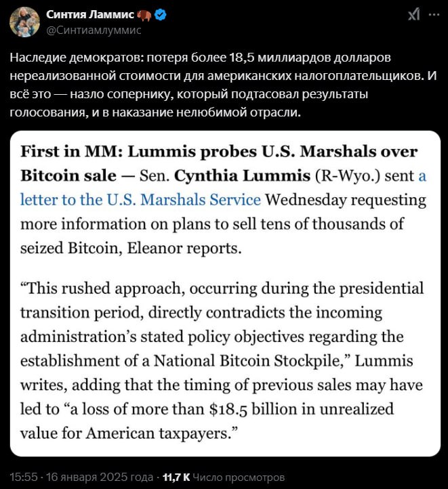
Task: Click the post text starting Наследие демократов
Action: [223, 85]
